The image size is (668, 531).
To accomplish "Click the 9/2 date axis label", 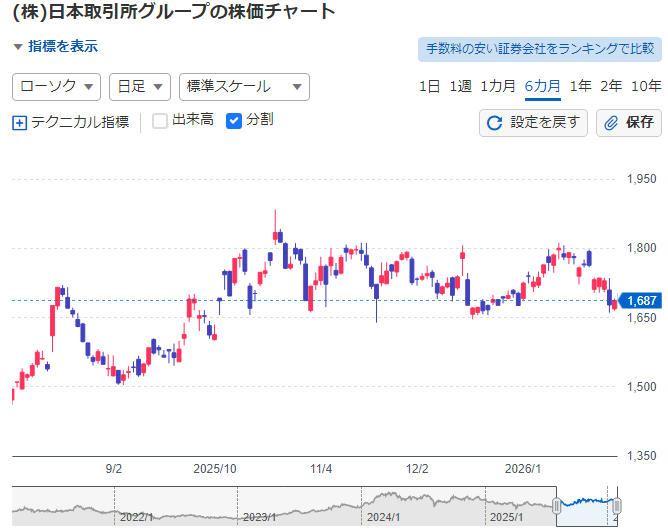I will point(114,469).
